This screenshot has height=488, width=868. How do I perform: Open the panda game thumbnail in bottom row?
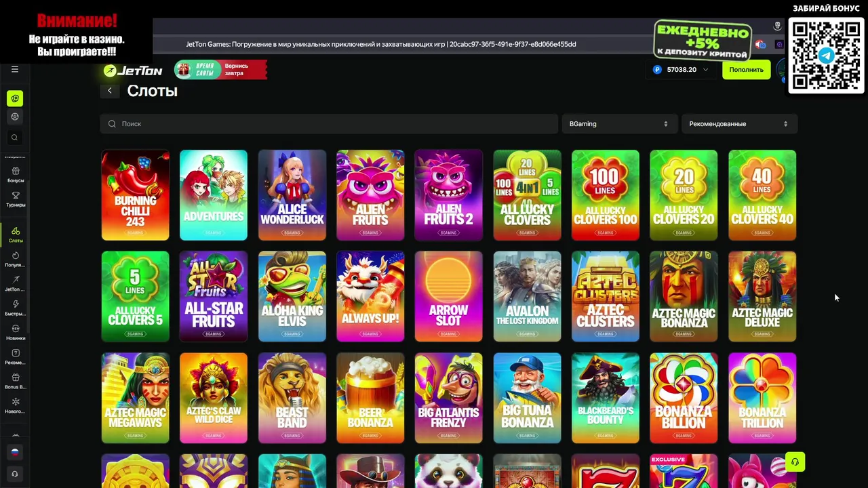(x=449, y=471)
